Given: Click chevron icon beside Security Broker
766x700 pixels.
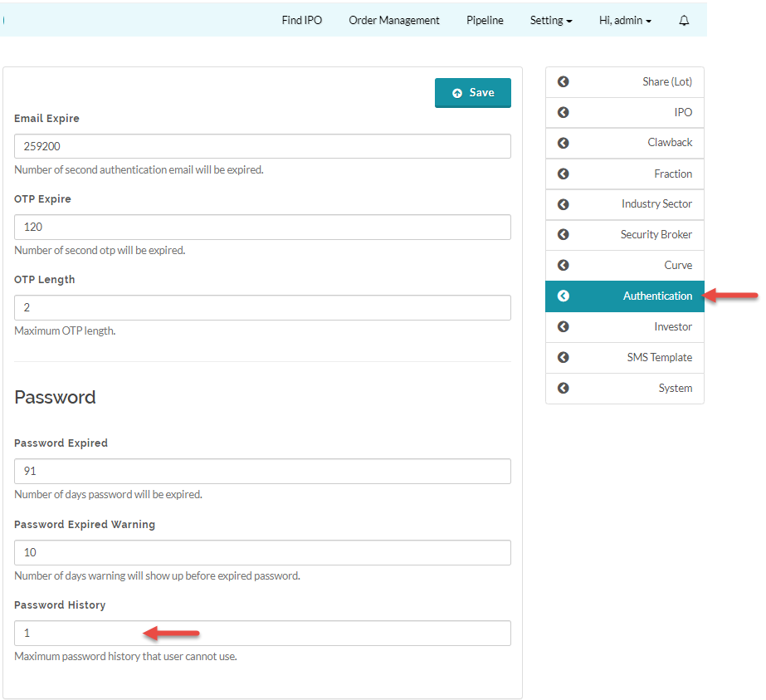Looking at the screenshot, I should (564, 235).
